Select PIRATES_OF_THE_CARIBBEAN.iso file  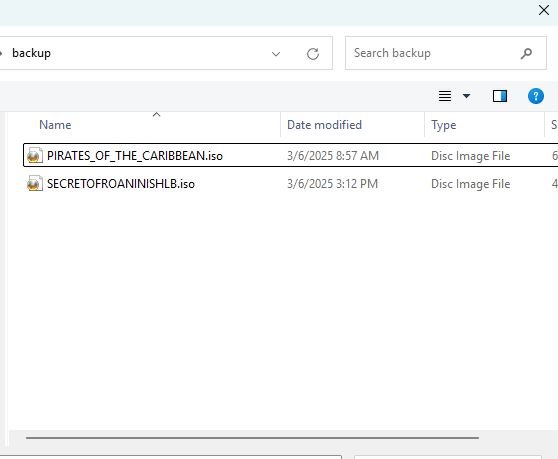point(135,156)
